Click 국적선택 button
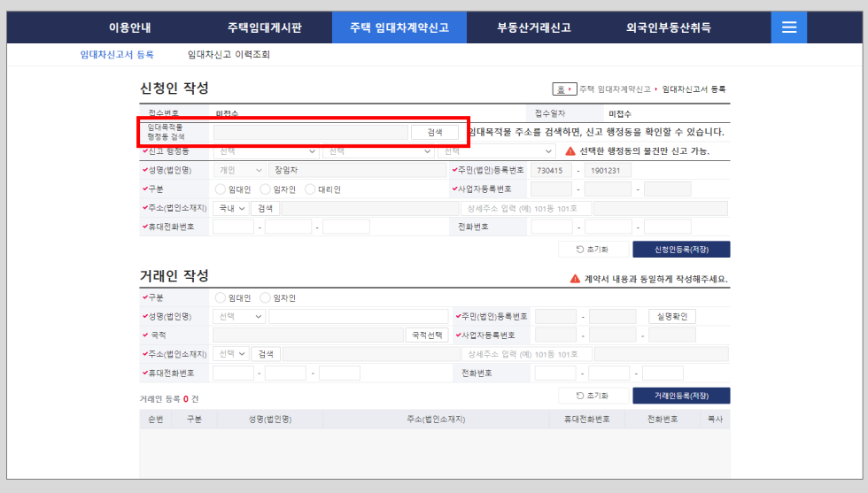The width and height of the screenshot is (868, 493). pos(427,335)
